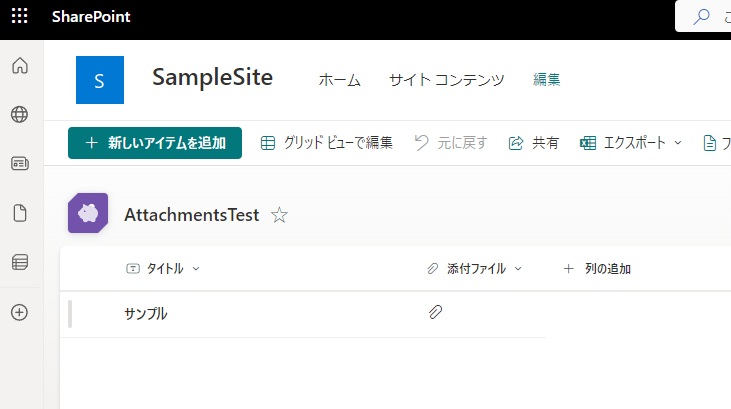Click 元に戻す undo command
This screenshot has width=731, height=409.
point(451,143)
